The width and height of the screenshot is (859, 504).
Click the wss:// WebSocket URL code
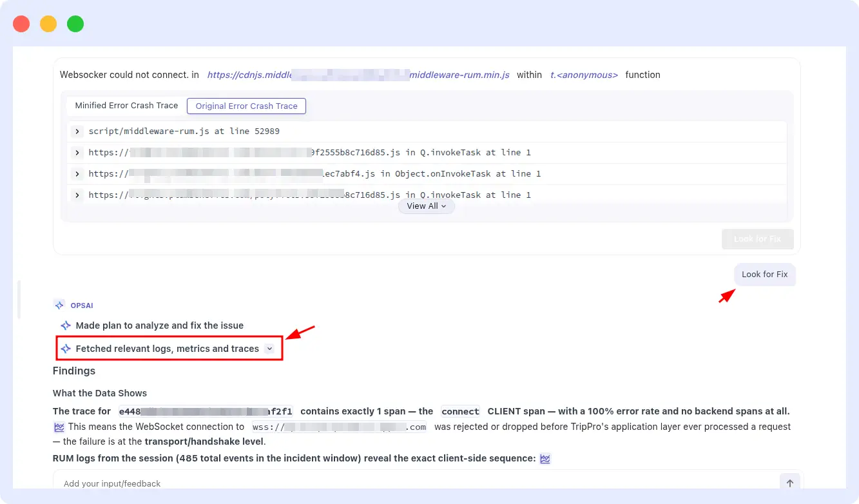point(339,427)
